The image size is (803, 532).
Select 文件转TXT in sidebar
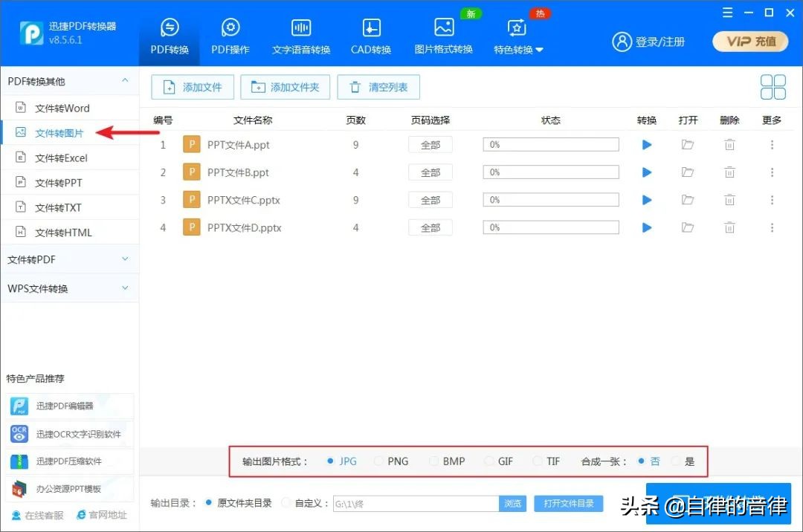[x=70, y=208]
